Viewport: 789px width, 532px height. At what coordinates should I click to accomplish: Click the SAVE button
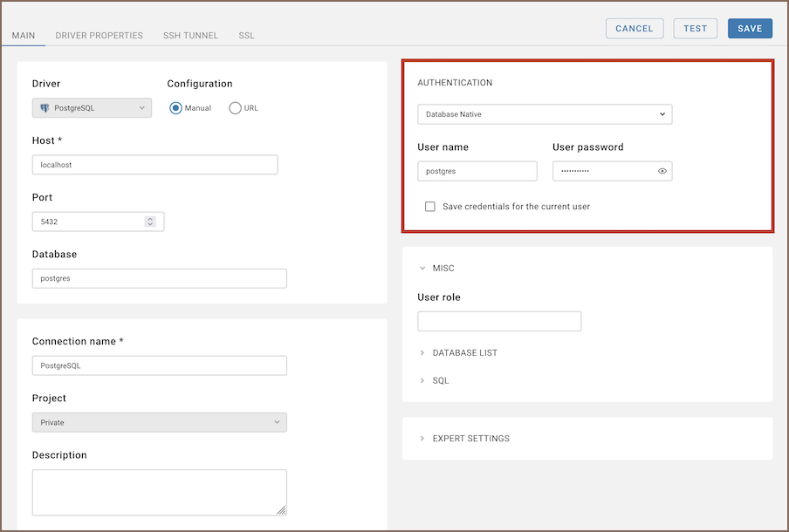coord(749,29)
